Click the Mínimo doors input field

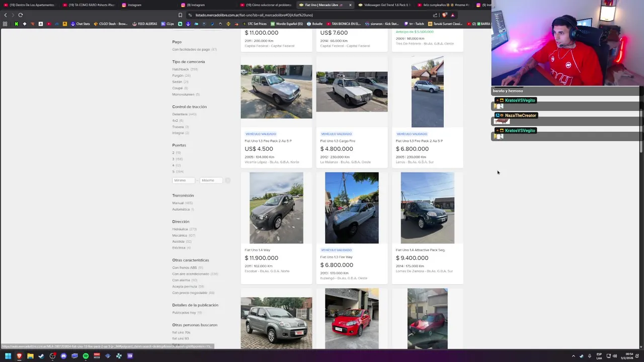tap(184, 180)
